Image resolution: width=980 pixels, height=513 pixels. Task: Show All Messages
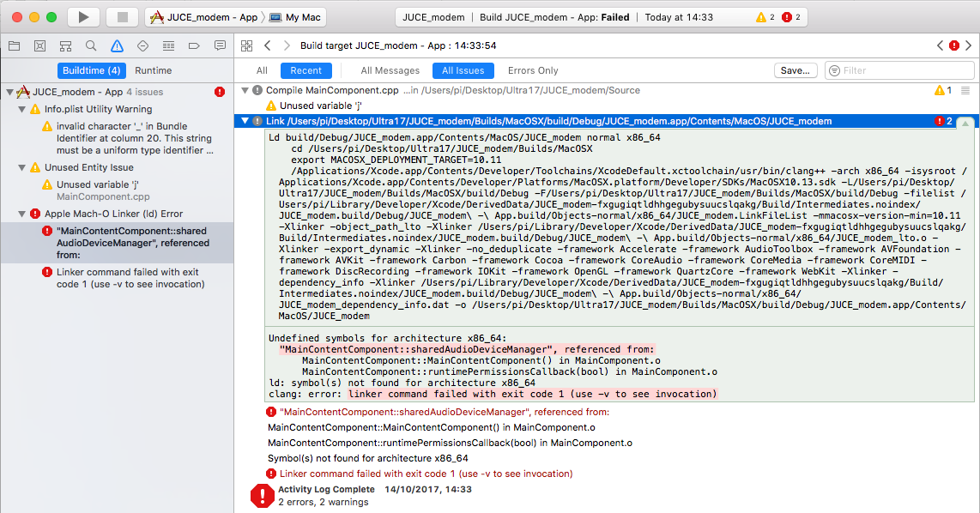[x=390, y=70]
